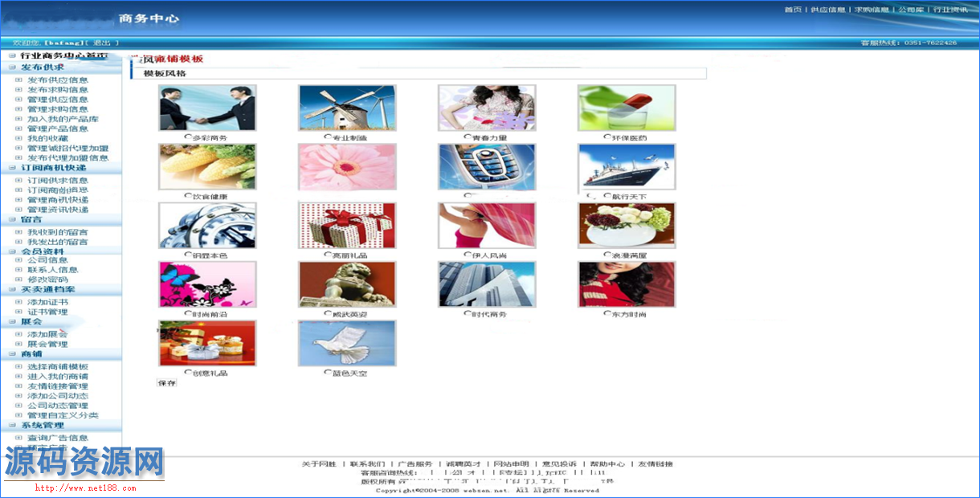980x498 pixels.
Task: Click the plus icon beside 查询广告信息
Action: (x=19, y=439)
